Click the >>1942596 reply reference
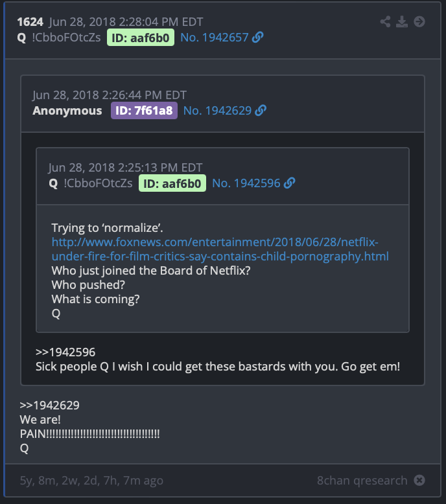 click(65, 352)
